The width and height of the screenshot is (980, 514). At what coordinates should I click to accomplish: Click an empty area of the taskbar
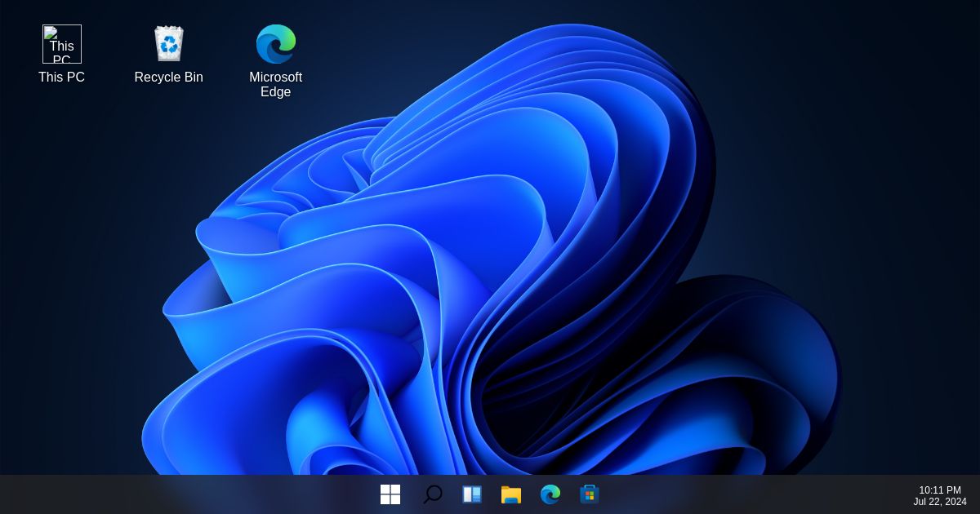tap(245, 494)
